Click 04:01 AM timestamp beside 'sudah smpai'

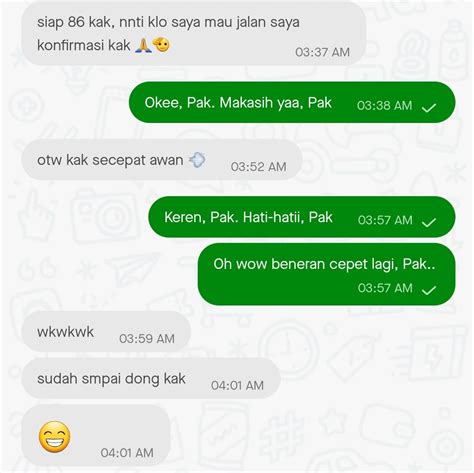tap(237, 385)
